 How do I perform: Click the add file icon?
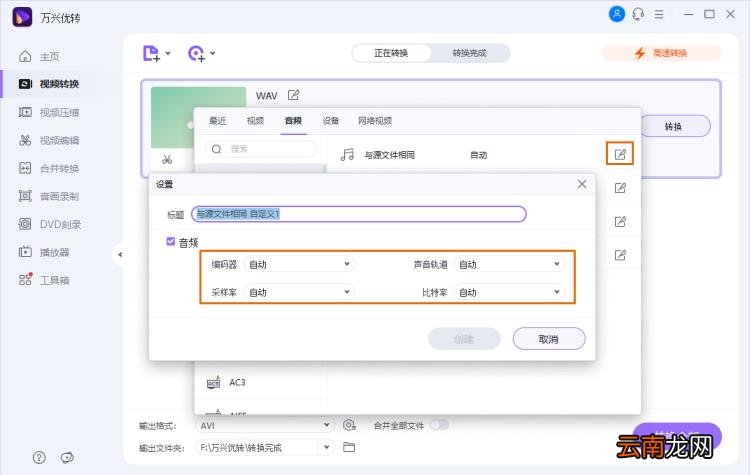tap(151, 53)
